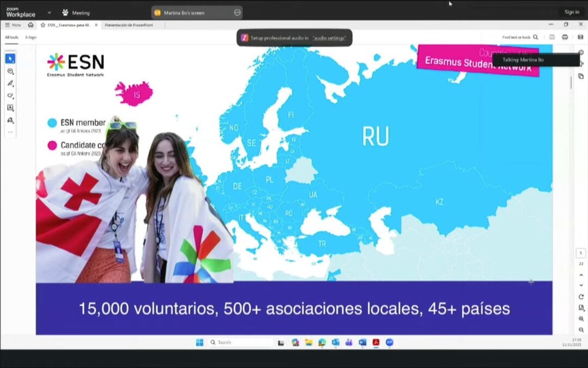Click the print icon in Acrobat toolbar
Viewport: 588px width, 368px height.
pos(565,37)
